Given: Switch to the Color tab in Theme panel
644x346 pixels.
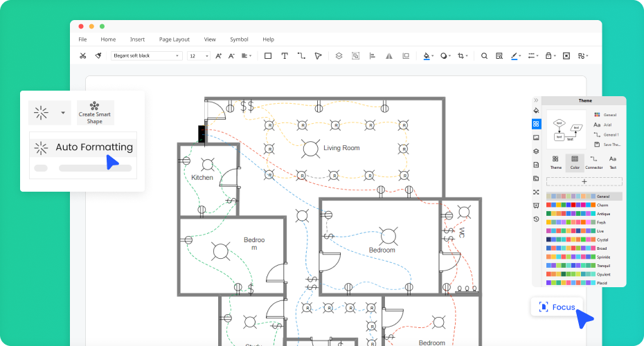Looking at the screenshot, I should coord(575,163).
